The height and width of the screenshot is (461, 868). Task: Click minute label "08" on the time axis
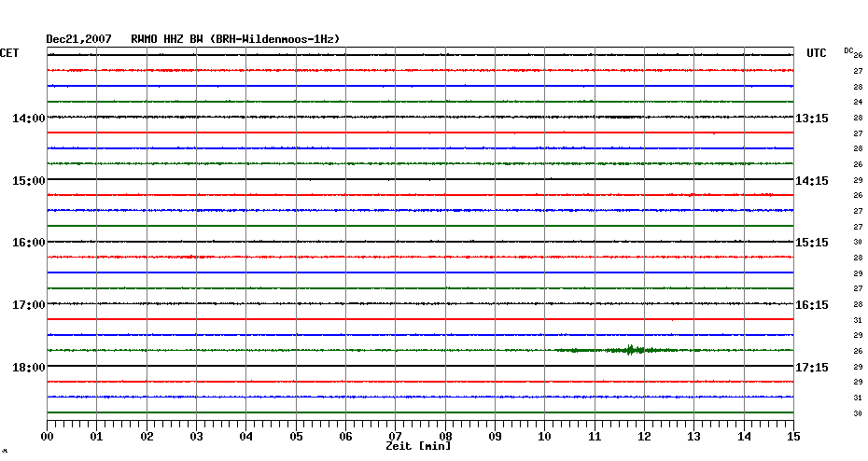click(x=445, y=436)
